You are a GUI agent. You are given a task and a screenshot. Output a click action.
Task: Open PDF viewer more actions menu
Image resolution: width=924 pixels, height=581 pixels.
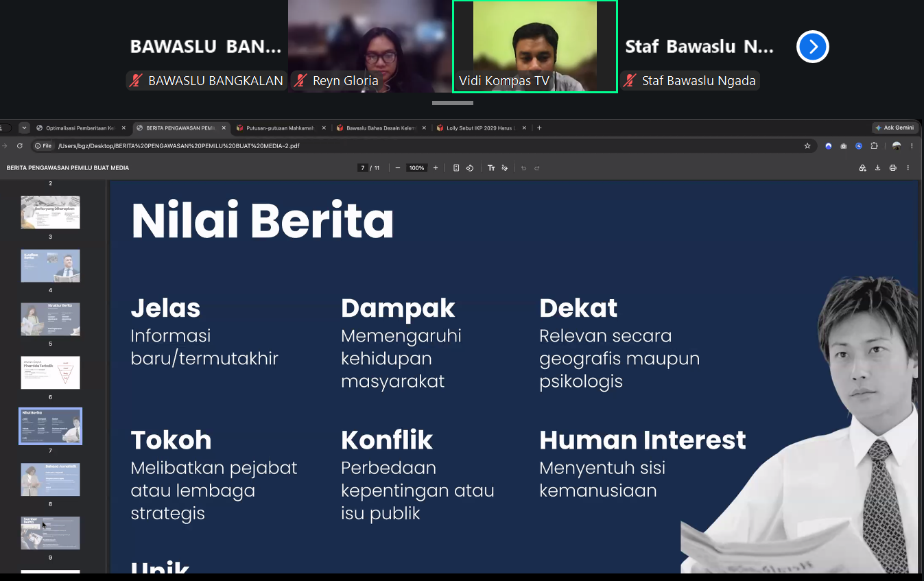coord(908,168)
